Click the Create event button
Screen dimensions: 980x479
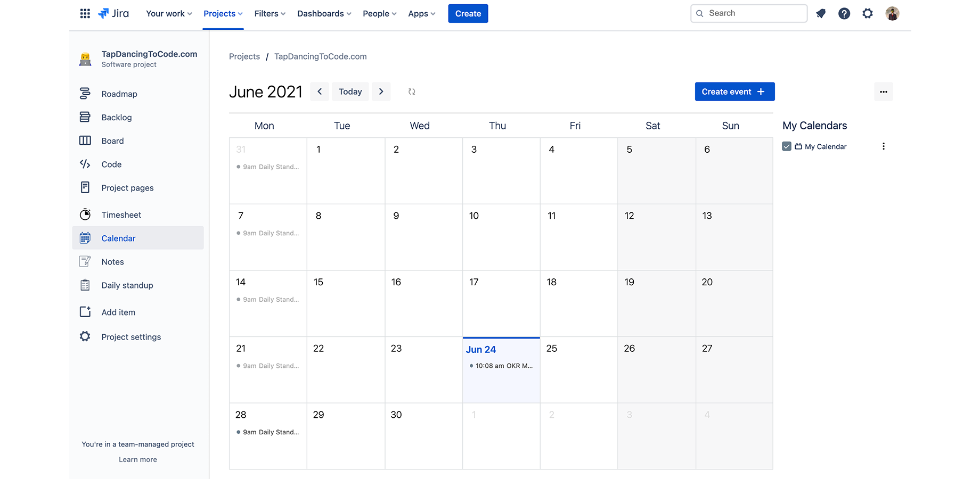[x=734, y=92]
